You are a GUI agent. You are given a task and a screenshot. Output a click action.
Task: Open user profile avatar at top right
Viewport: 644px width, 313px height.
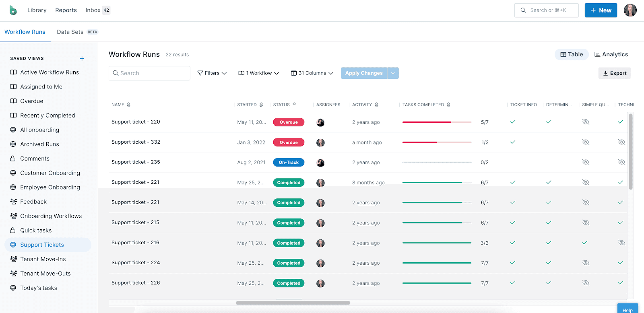pyautogui.click(x=630, y=10)
